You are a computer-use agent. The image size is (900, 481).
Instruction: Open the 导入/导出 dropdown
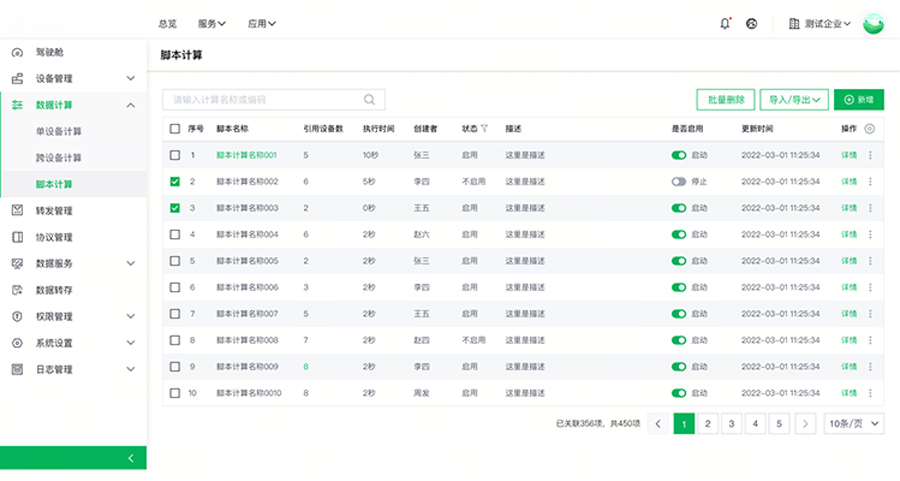794,100
